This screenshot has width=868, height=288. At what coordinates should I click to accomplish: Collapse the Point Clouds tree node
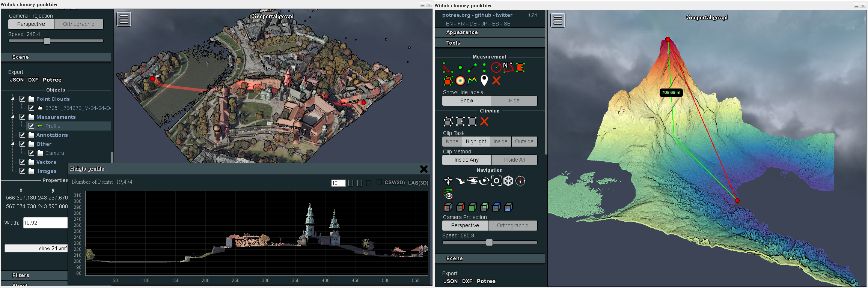(13, 99)
